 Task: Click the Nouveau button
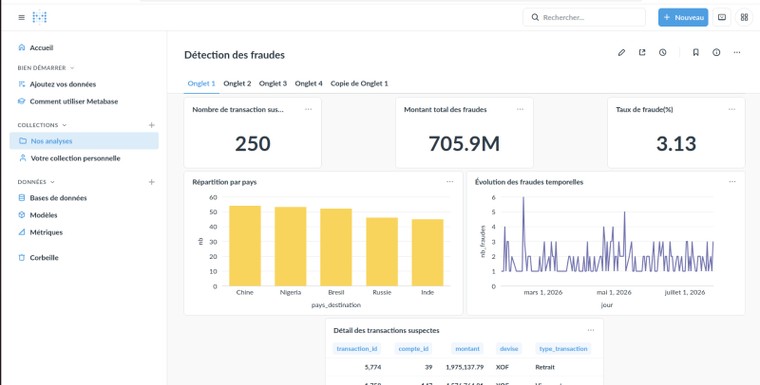[x=683, y=17]
